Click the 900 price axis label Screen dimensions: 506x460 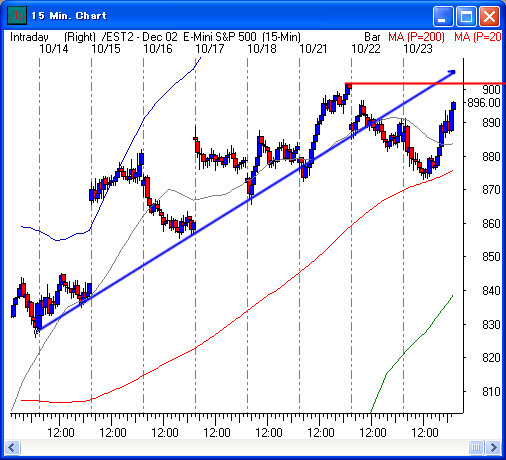click(x=491, y=89)
